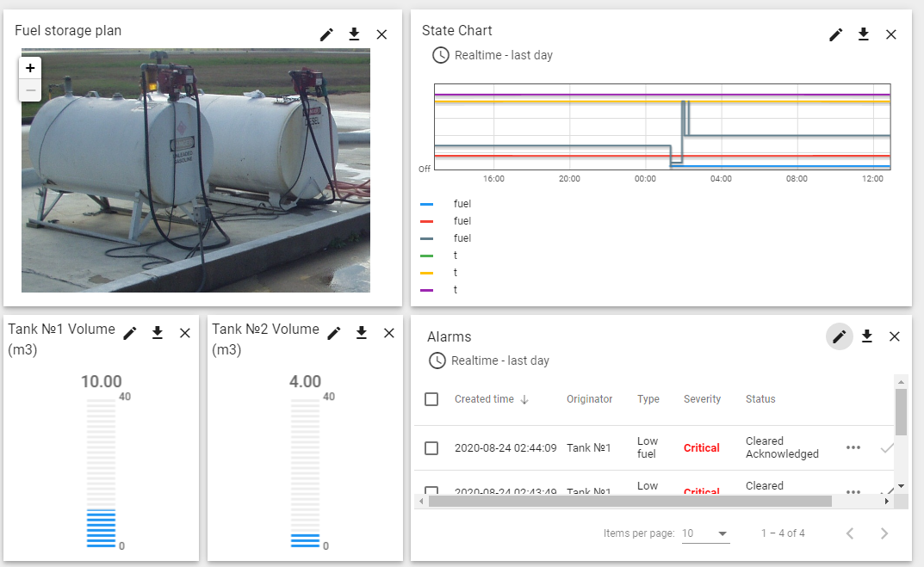Sort alarms by Created time column
Screen dimensions: 924x567
coord(484,399)
